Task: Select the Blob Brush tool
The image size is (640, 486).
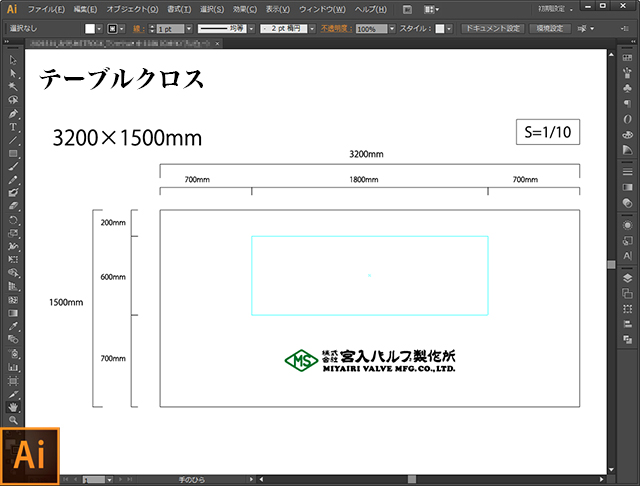Action: pyautogui.click(x=13, y=193)
